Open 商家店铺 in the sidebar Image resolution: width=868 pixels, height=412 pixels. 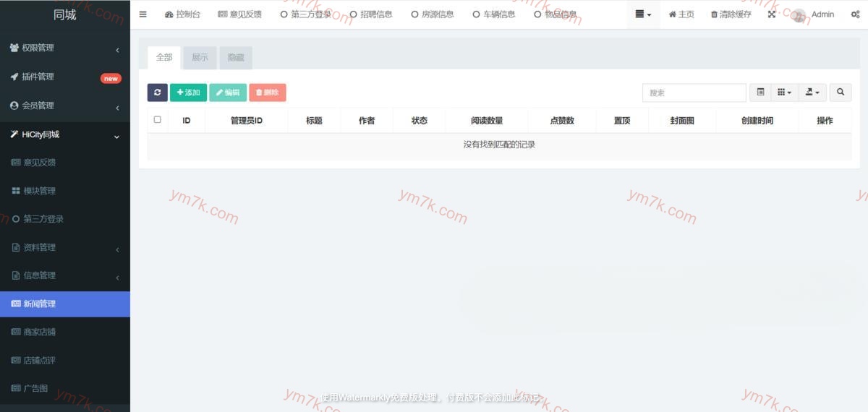pos(40,332)
